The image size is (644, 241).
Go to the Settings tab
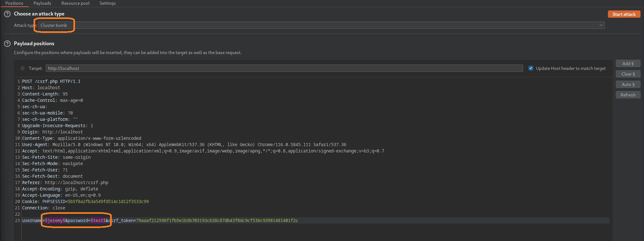pyautogui.click(x=107, y=3)
